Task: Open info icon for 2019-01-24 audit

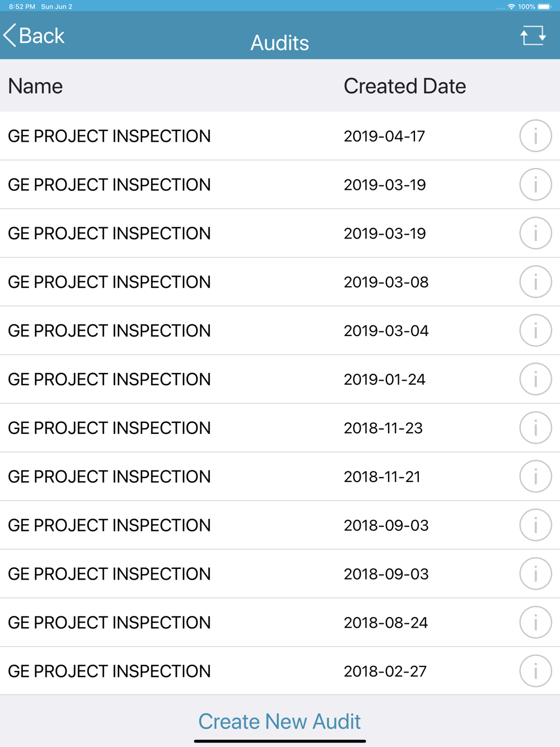Action: [535, 379]
